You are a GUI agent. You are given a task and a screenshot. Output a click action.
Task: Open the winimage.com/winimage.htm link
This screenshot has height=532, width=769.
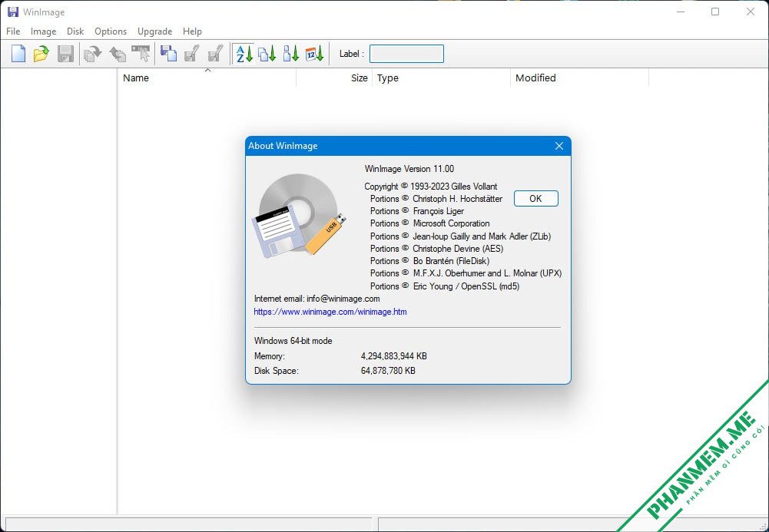coord(330,312)
